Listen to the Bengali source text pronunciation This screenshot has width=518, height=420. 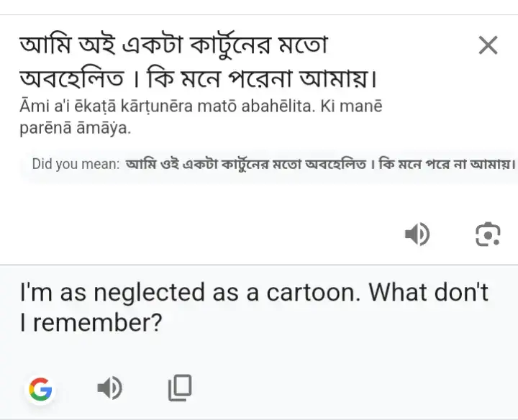[x=417, y=234]
